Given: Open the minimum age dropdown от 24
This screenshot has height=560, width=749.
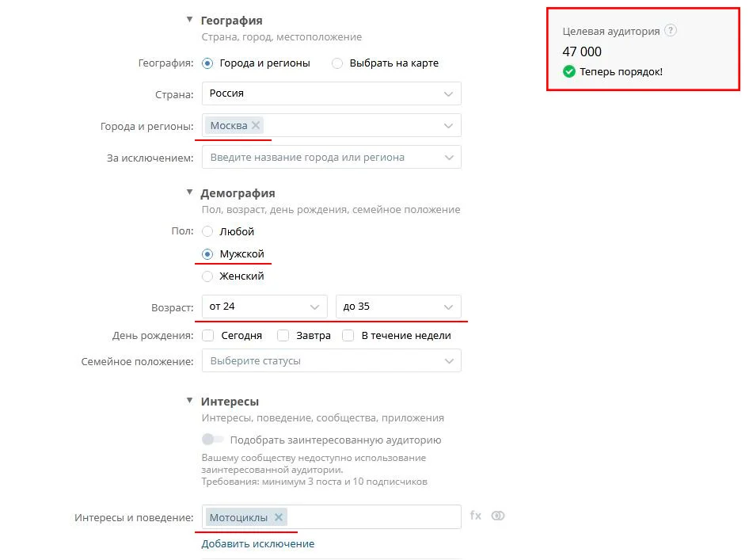Looking at the screenshot, I should click(264, 307).
